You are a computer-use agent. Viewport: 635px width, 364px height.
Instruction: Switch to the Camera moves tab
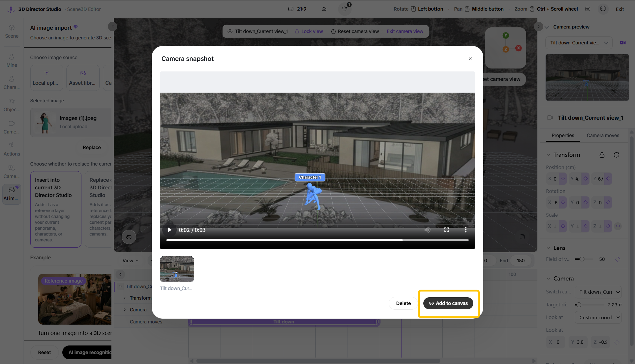(x=603, y=135)
